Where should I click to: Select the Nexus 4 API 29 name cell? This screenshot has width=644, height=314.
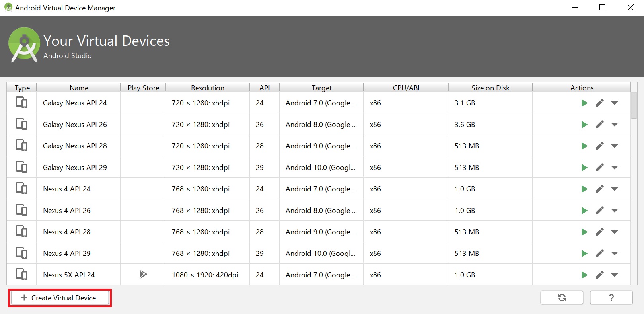point(78,254)
